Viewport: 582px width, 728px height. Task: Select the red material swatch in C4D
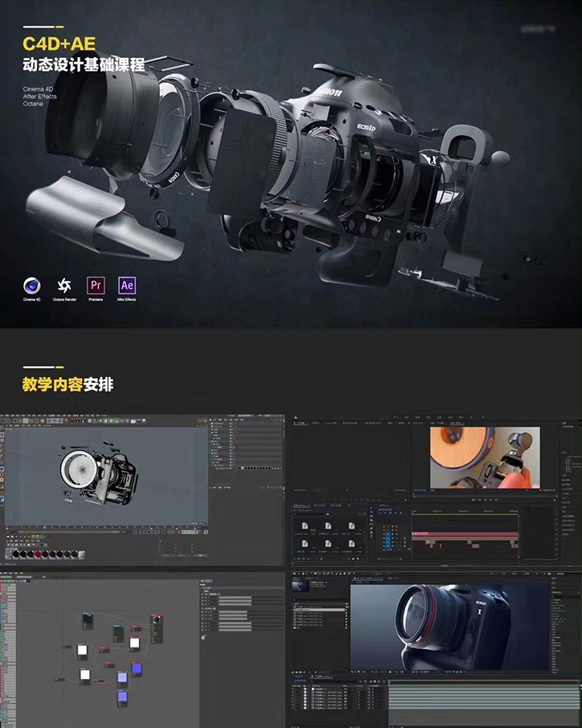click(x=38, y=554)
